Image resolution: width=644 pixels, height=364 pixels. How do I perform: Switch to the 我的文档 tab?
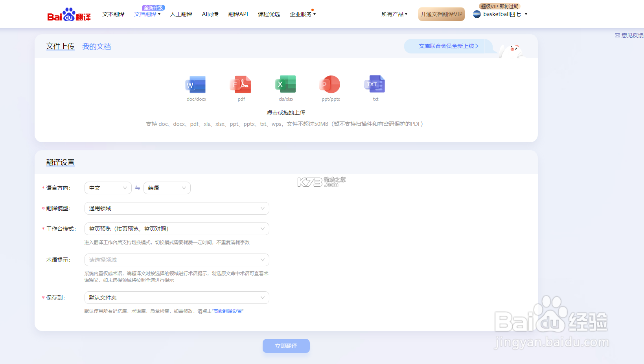[x=97, y=46]
